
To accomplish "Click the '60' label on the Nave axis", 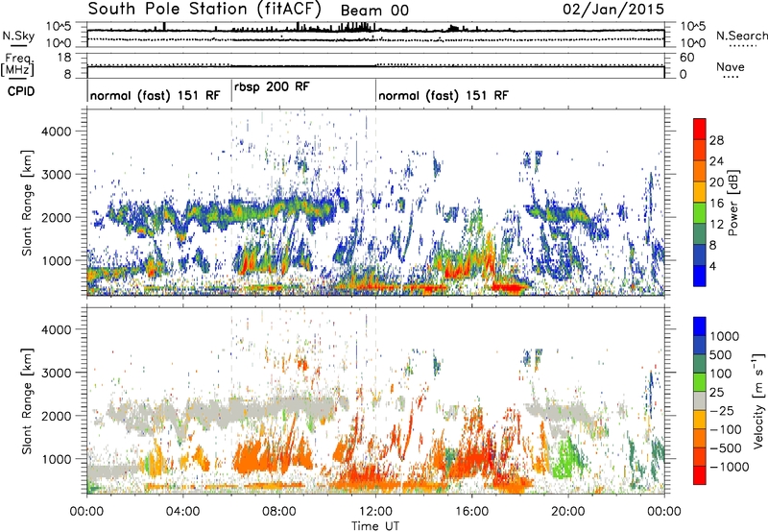I will coord(686,58).
